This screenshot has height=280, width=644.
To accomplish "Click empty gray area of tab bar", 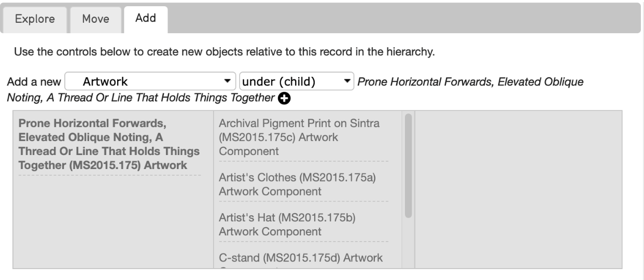I will tap(404, 19).
